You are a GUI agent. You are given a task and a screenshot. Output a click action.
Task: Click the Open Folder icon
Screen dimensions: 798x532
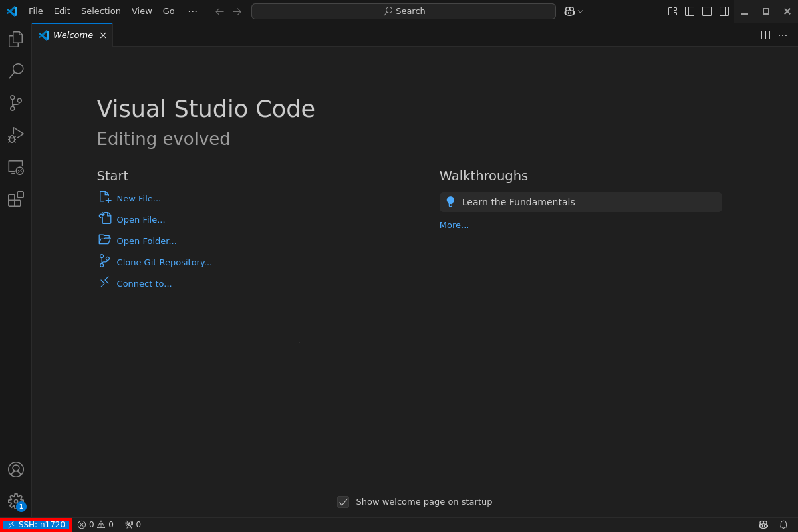coord(105,239)
